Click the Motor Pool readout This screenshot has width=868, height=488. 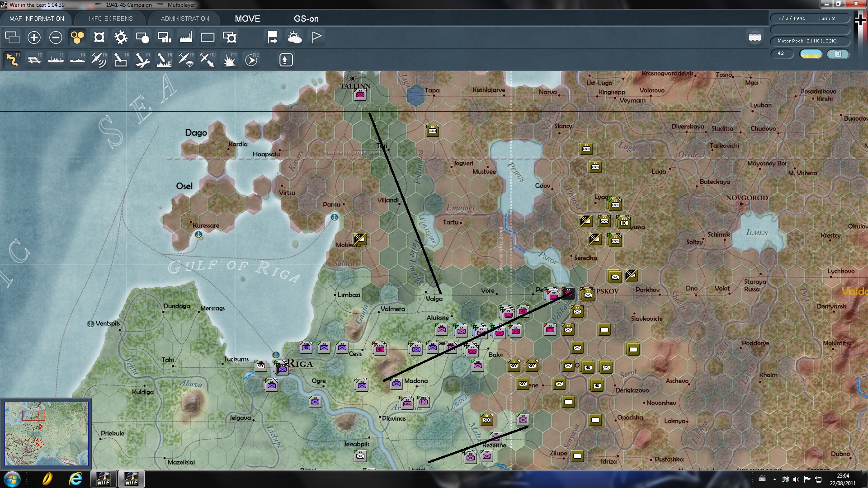click(810, 41)
